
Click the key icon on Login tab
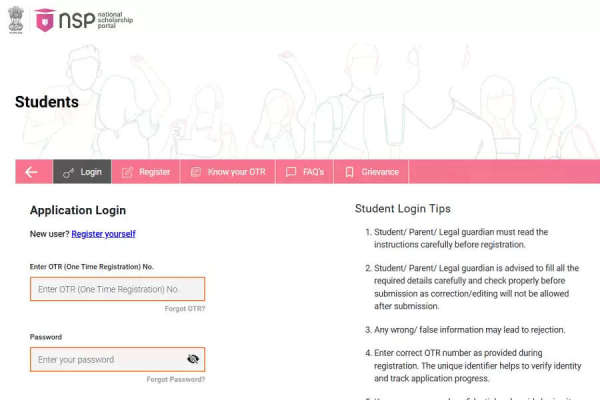coord(68,173)
